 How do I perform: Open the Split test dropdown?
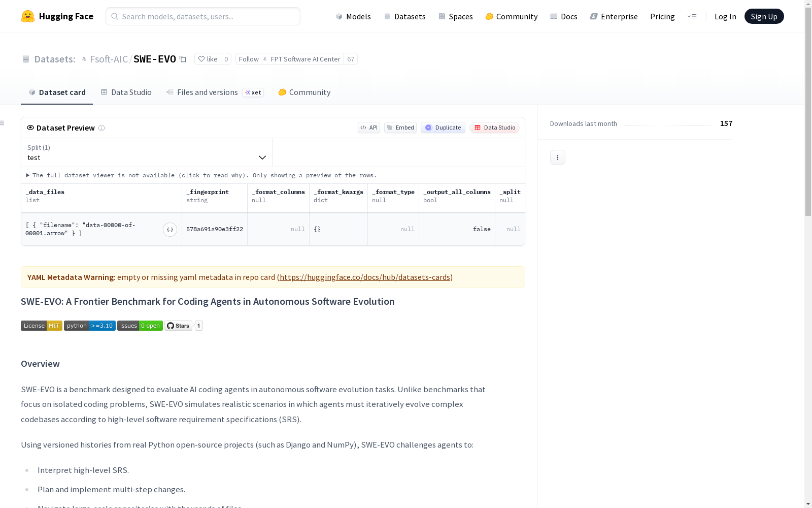[147, 152]
